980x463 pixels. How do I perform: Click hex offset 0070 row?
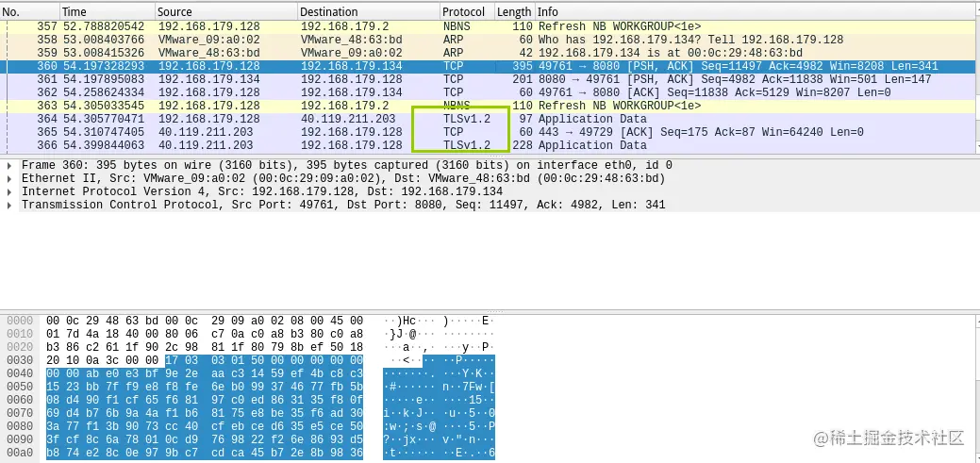click(x=19, y=413)
